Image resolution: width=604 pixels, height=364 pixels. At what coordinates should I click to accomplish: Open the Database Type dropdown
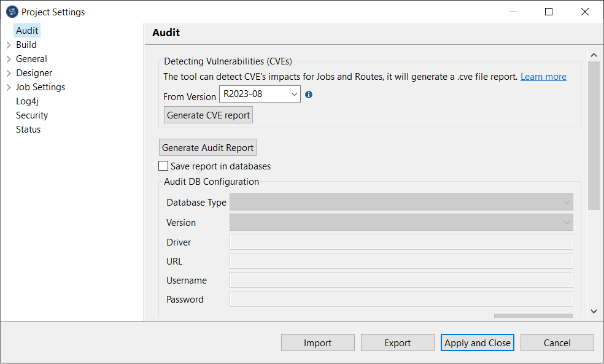coord(565,202)
